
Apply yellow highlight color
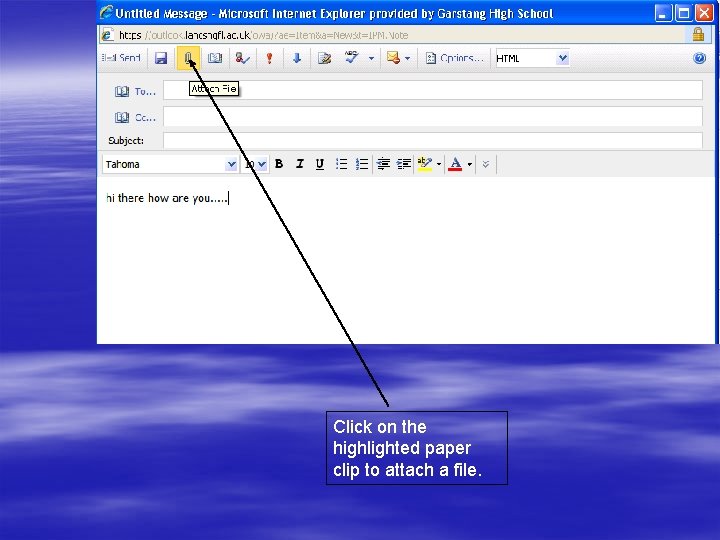point(425,164)
